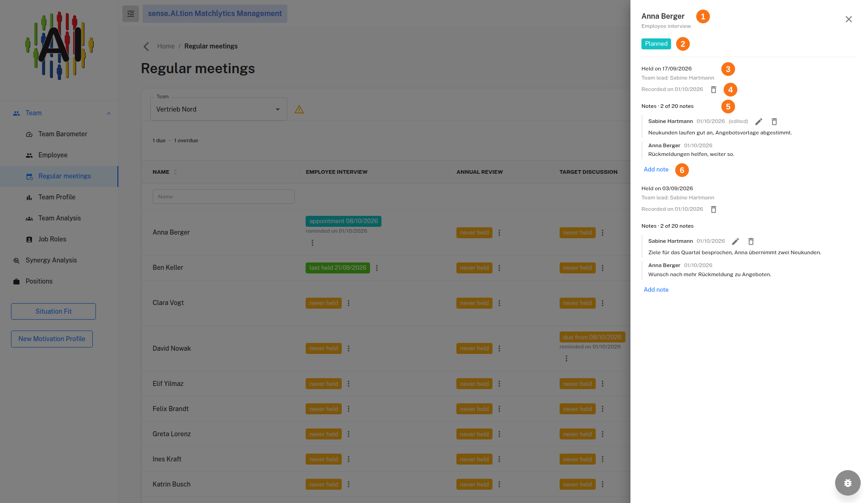
Task: Toggle the sidebar menu icon
Action: point(131,14)
